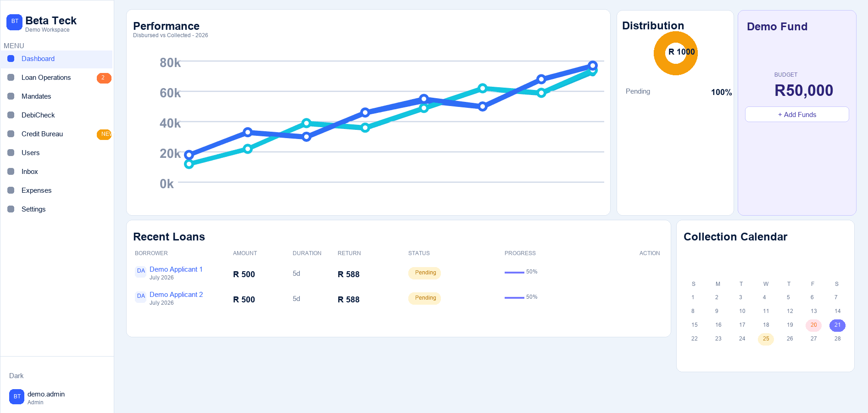Click the first cyan data point on Performance chart
The image size is (868, 413).
tap(189, 164)
